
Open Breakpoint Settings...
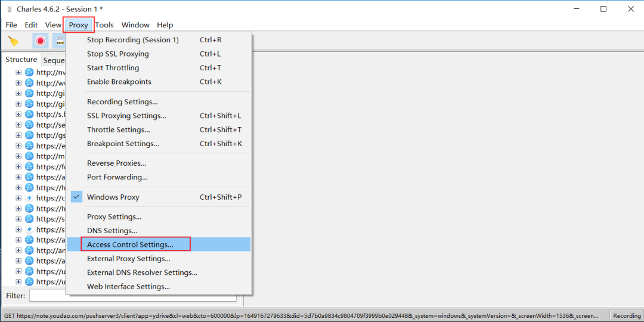point(158,144)
